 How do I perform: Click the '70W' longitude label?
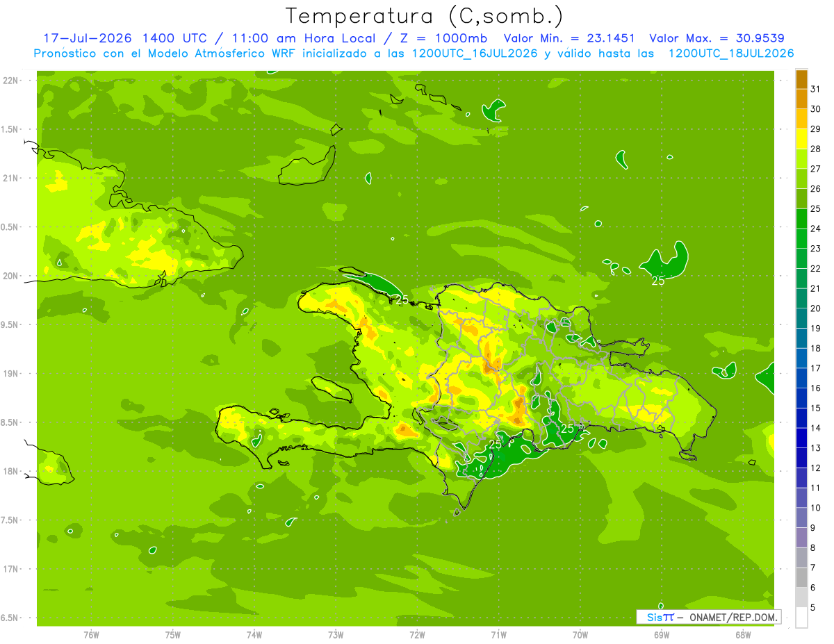tap(580, 634)
